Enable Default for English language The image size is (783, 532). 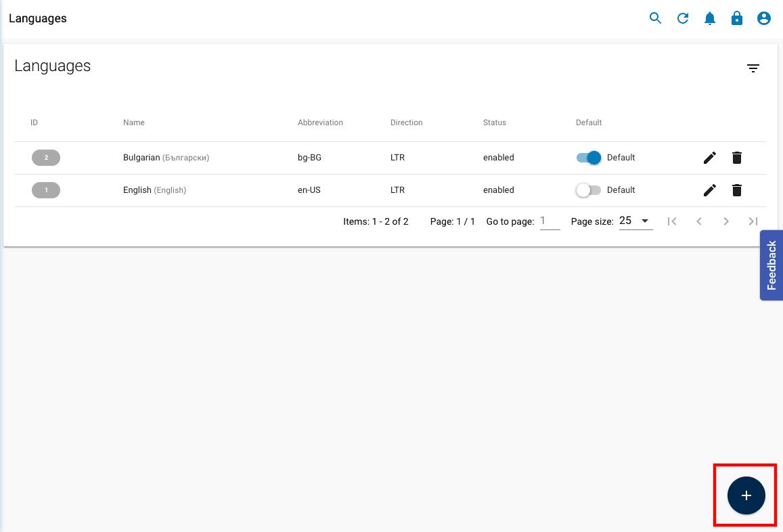[x=588, y=190]
